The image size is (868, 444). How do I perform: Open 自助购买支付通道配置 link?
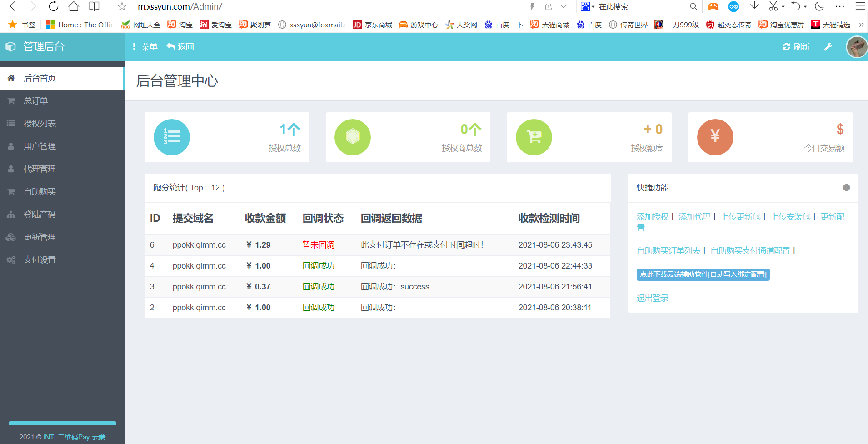coord(750,251)
